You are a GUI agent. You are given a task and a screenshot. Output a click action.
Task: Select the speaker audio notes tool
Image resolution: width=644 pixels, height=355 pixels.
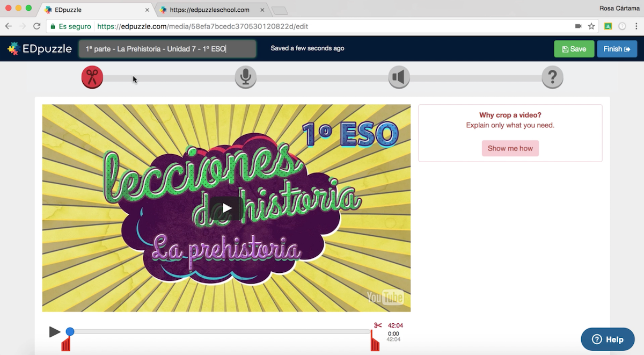point(399,78)
